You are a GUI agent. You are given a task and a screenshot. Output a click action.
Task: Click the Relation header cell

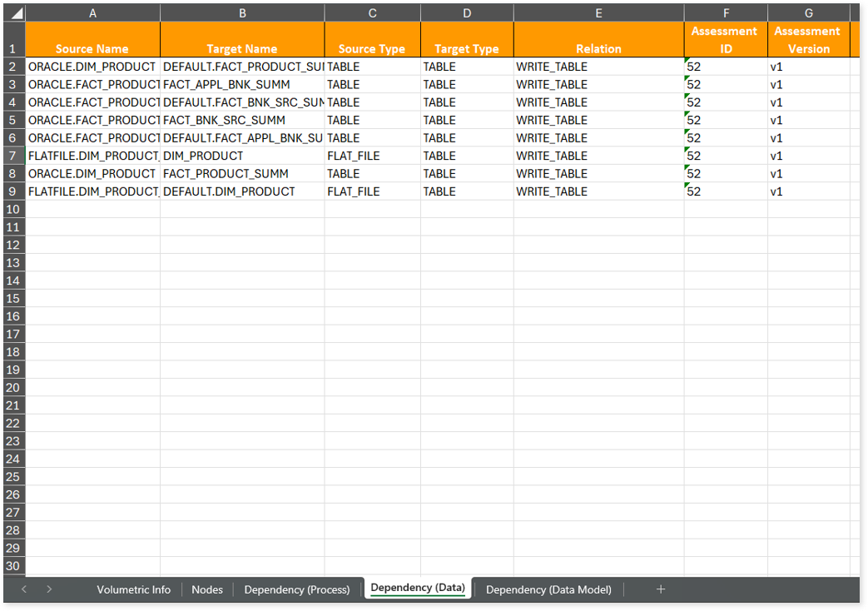(598, 48)
